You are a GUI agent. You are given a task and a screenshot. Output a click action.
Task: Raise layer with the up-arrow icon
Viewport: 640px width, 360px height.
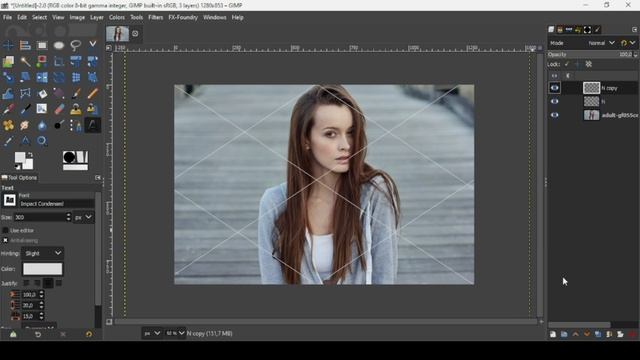click(576, 334)
